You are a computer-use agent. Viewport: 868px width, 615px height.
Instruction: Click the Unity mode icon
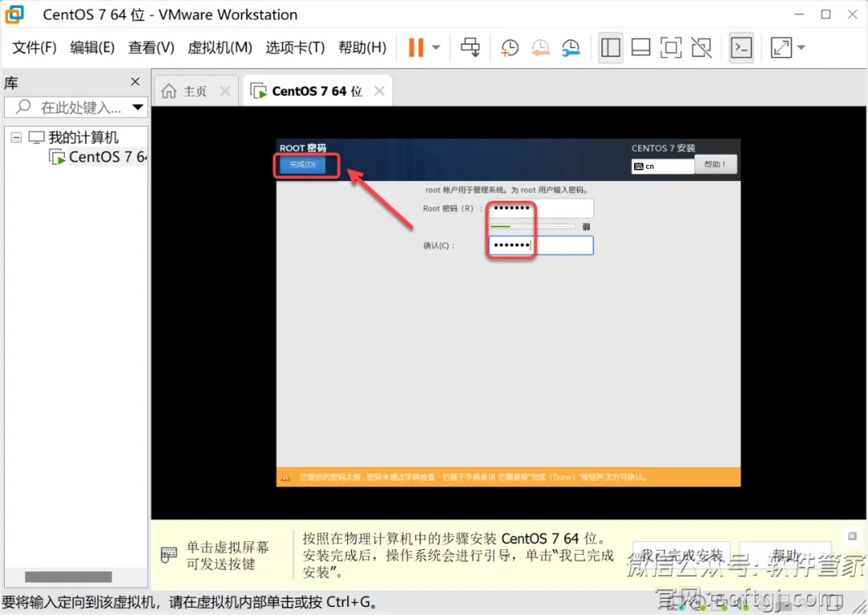[x=702, y=47]
